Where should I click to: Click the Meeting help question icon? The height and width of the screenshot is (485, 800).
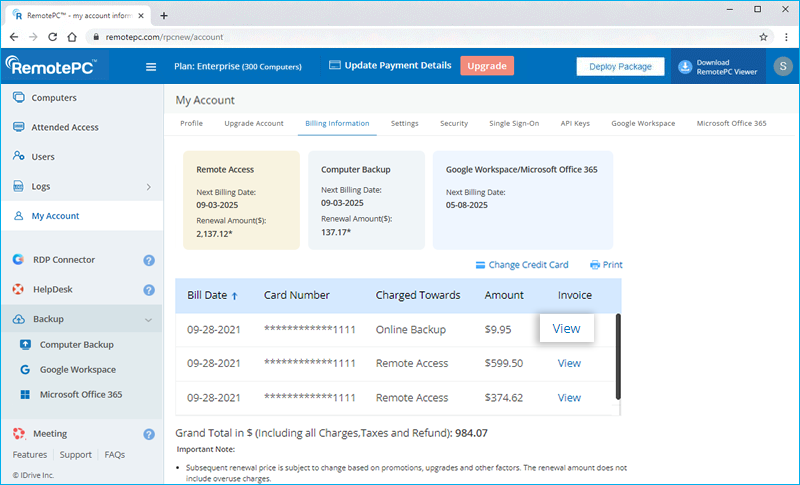(x=149, y=434)
